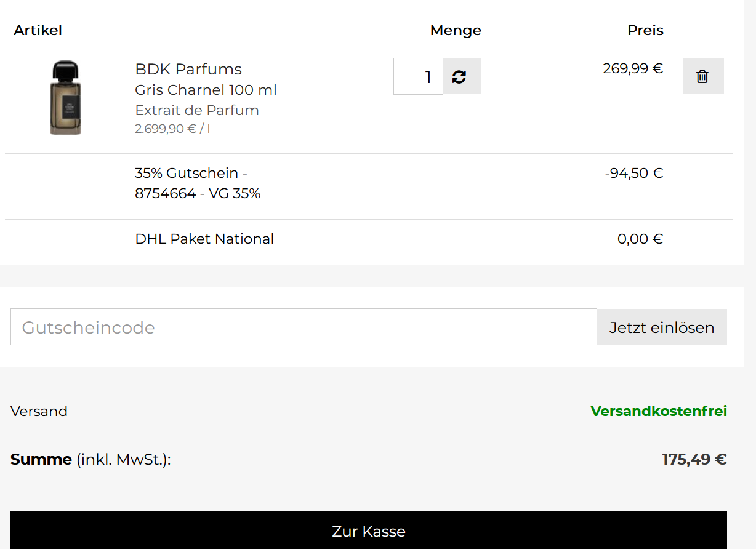
Task: Click the BDK Parfums product name
Action: [x=188, y=69]
